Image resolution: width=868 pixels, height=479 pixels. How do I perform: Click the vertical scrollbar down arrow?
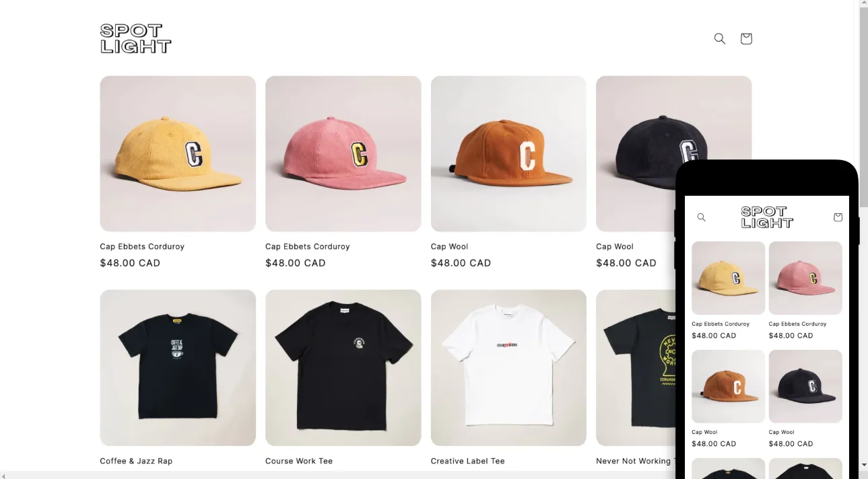tap(863, 464)
